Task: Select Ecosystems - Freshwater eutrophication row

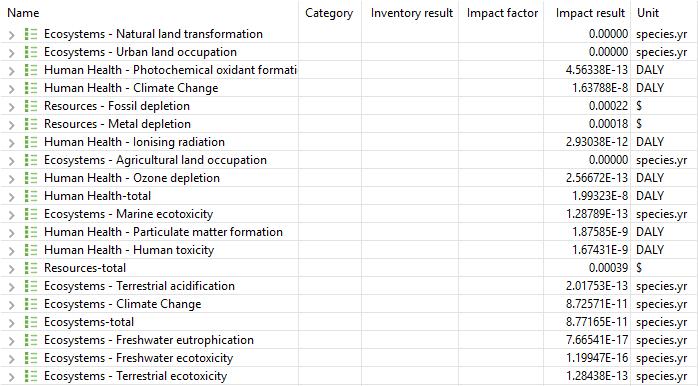Action: [349, 340]
